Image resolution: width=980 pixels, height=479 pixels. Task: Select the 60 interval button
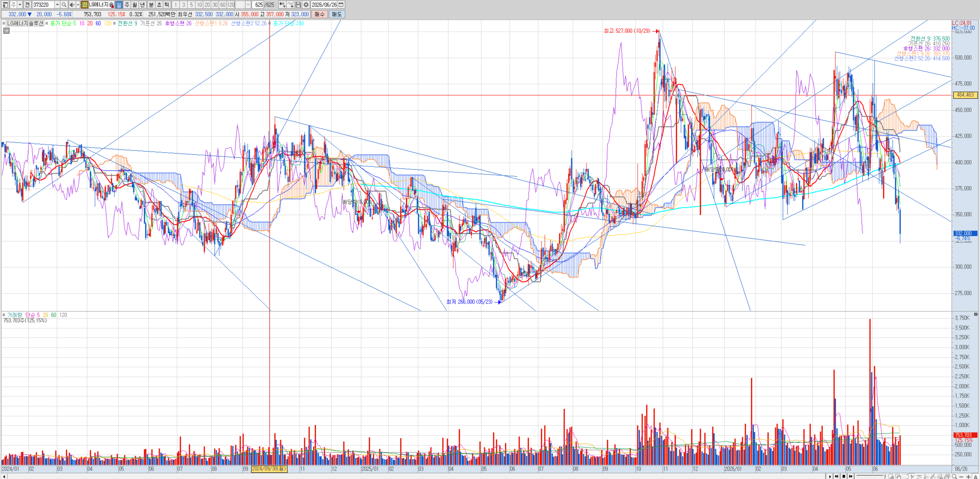pos(223,5)
